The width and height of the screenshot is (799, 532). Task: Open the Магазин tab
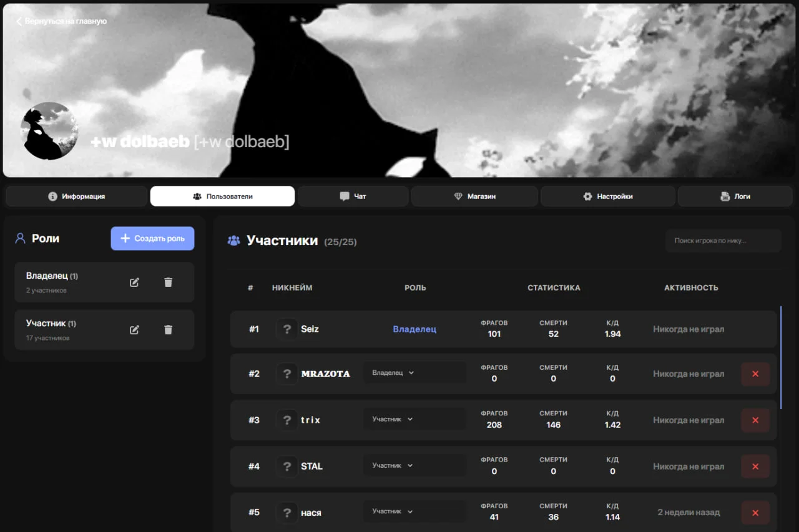coord(474,196)
